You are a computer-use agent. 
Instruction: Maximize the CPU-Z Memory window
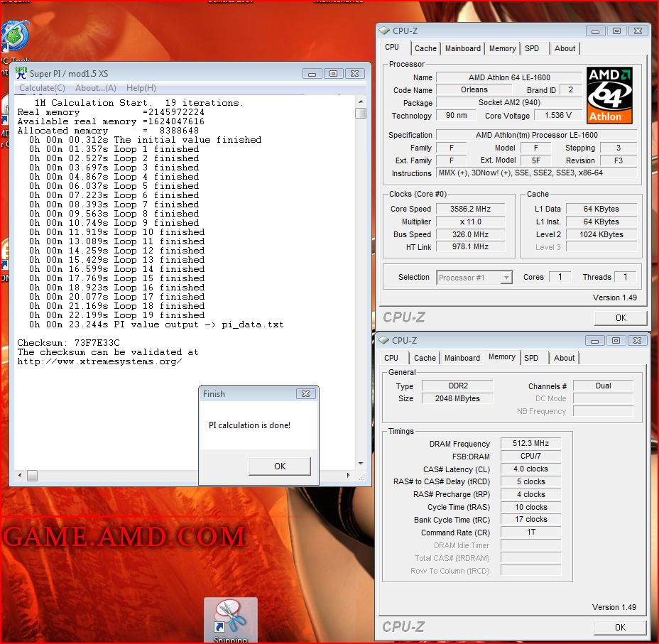(x=616, y=341)
